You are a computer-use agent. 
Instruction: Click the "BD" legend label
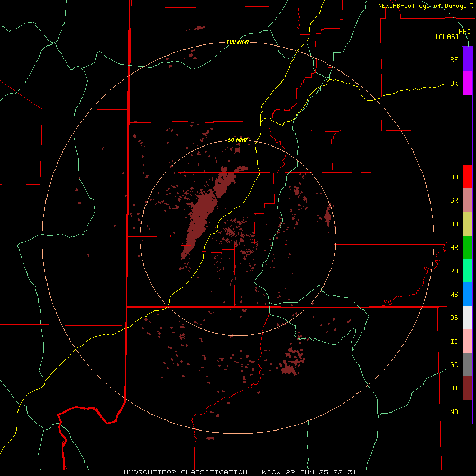(454, 224)
